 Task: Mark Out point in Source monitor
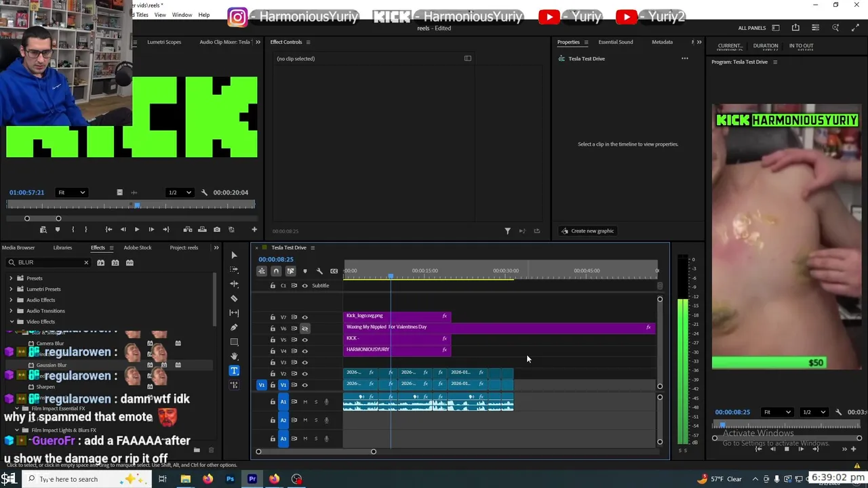(x=86, y=230)
